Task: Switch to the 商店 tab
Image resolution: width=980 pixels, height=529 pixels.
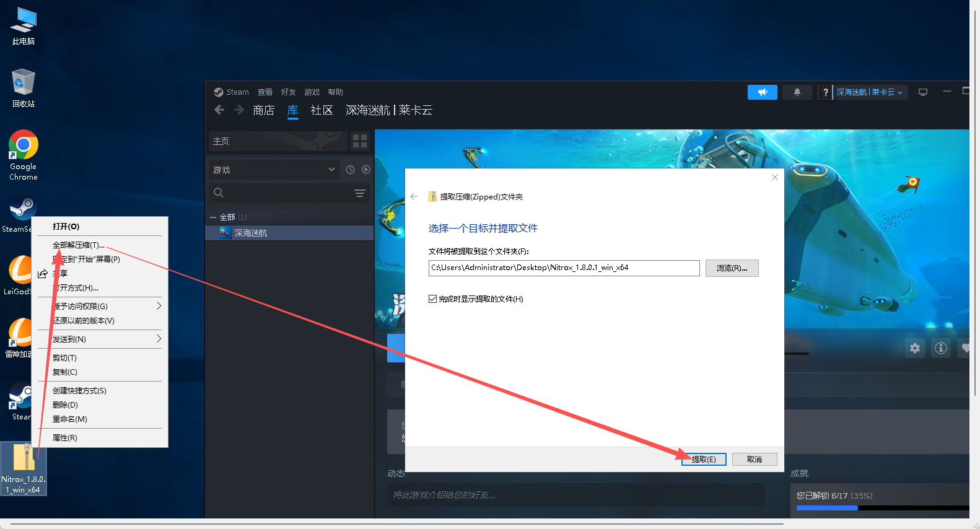Action: point(263,110)
